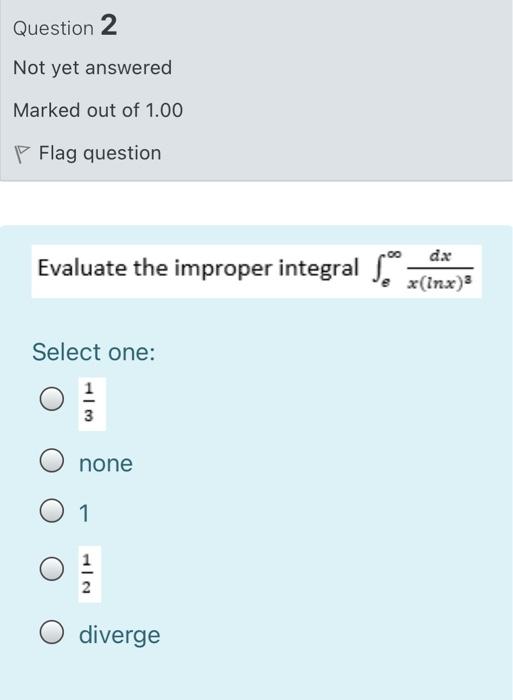Click the Marked out of 1.00 text
The height and width of the screenshot is (700, 513).
pos(98,110)
